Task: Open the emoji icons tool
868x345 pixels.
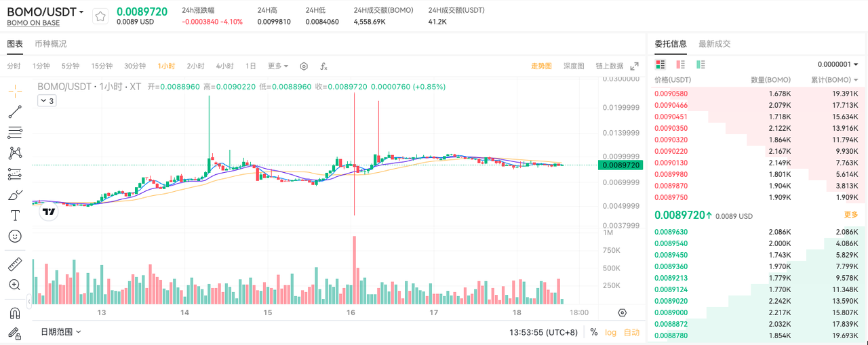Action: point(15,237)
